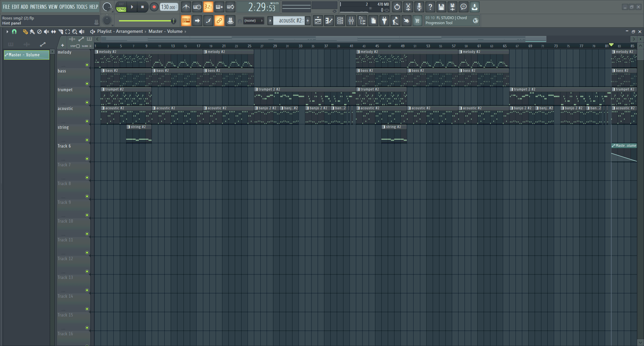Image resolution: width=644 pixels, height=346 pixels.
Task: Toggle PAT/SONG mode switch
Action: [x=121, y=7]
